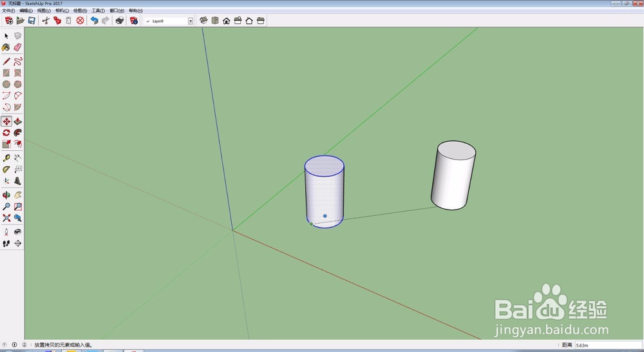Image resolution: width=644 pixels, height=352 pixels.
Task: Choose the Arc tool
Action: pos(6,96)
